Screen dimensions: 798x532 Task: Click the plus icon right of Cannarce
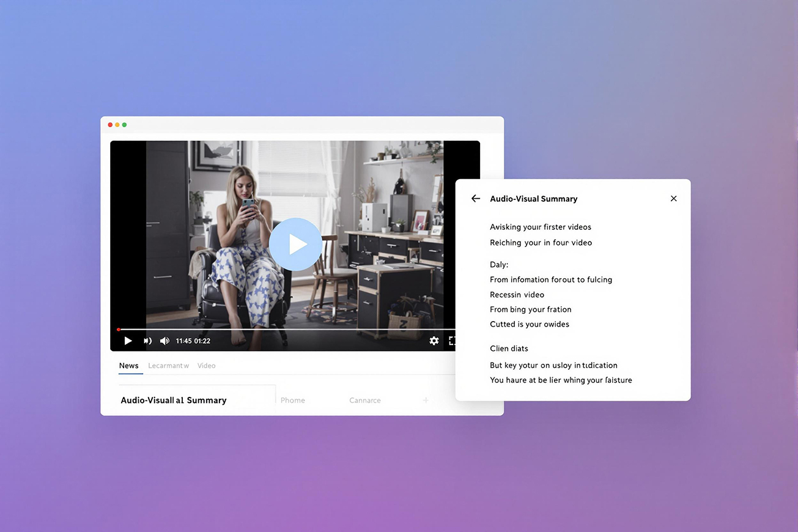[426, 401]
